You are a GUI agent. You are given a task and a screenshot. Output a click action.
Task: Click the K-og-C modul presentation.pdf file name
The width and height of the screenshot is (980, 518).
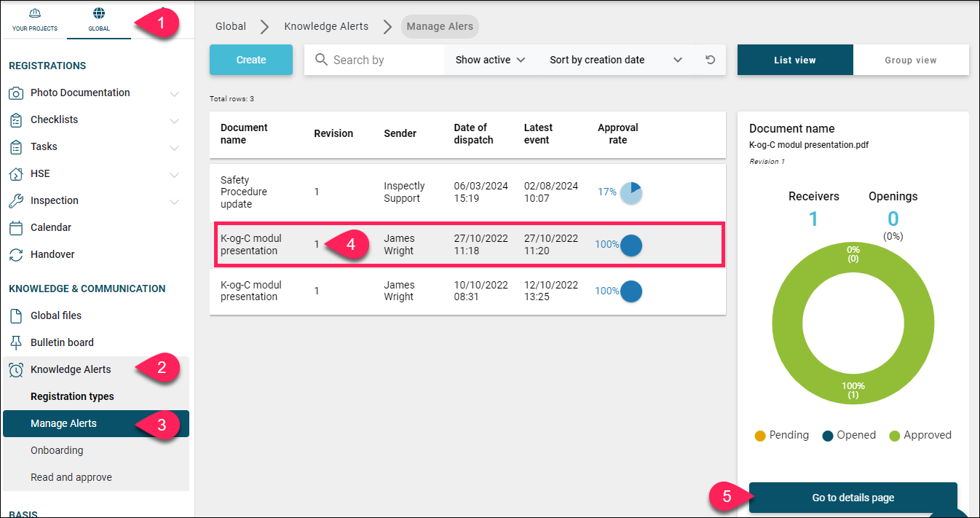click(809, 145)
